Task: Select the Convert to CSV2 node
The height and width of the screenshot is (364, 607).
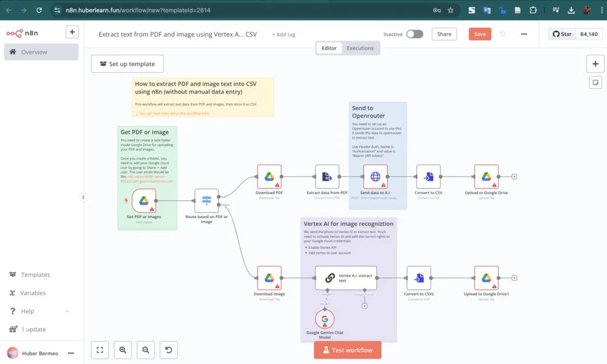Action: point(418,278)
